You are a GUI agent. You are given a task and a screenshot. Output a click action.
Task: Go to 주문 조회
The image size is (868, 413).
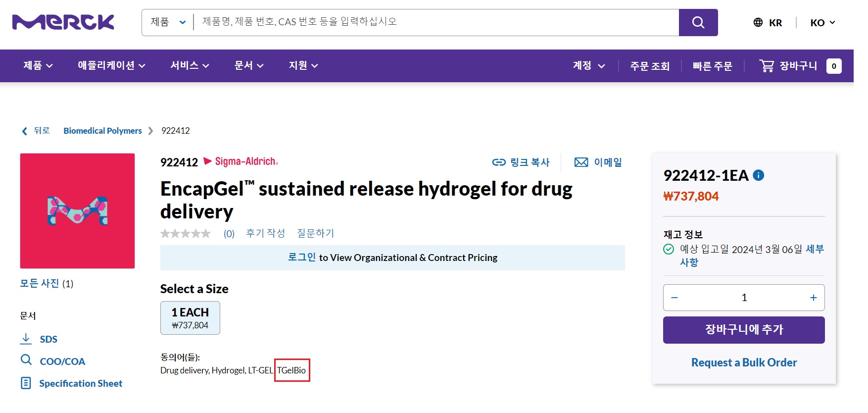click(650, 66)
